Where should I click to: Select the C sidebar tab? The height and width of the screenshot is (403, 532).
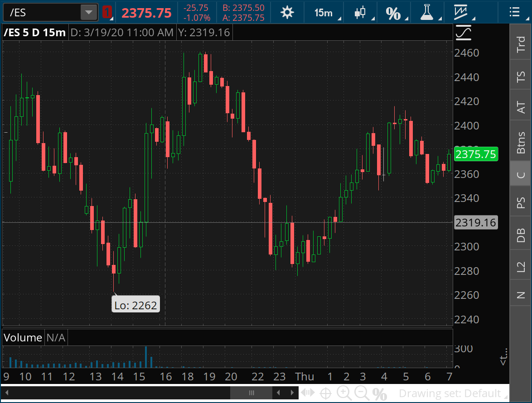(x=521, y=174)
